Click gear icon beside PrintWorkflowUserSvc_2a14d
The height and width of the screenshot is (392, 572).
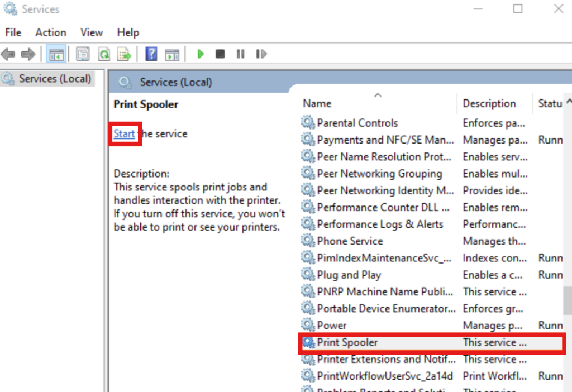(x=308, y=376)
